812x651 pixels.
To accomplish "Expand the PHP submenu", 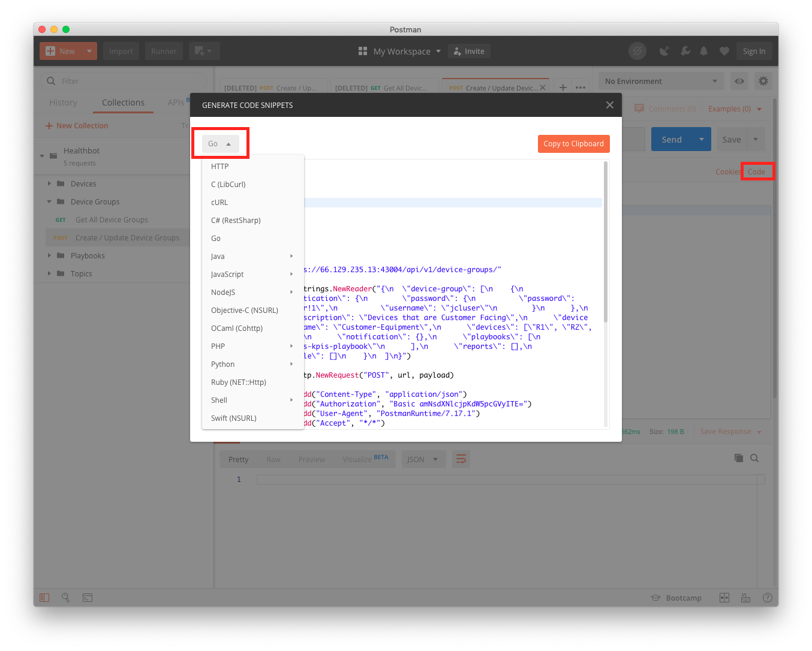I will pos(253,346).
